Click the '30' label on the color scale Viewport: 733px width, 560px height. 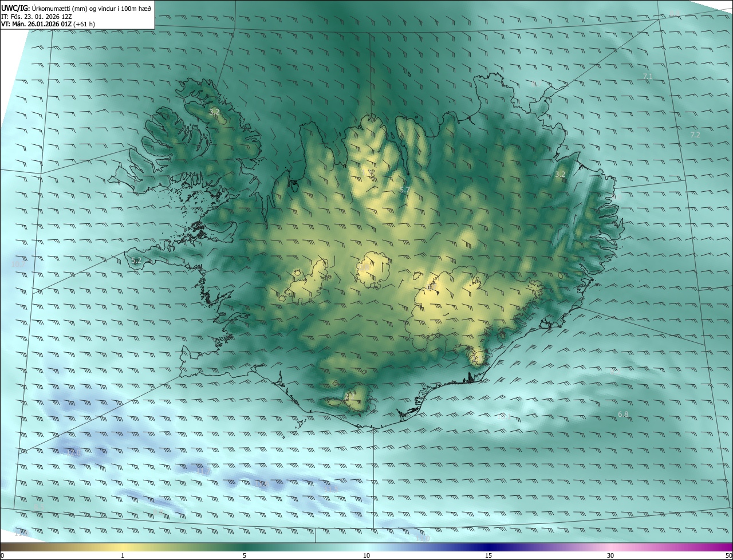click(x=610, y=555)
